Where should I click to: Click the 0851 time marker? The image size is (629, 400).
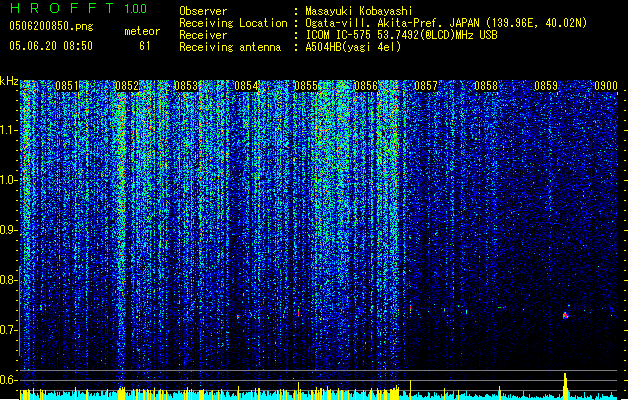tap(67, 86)
